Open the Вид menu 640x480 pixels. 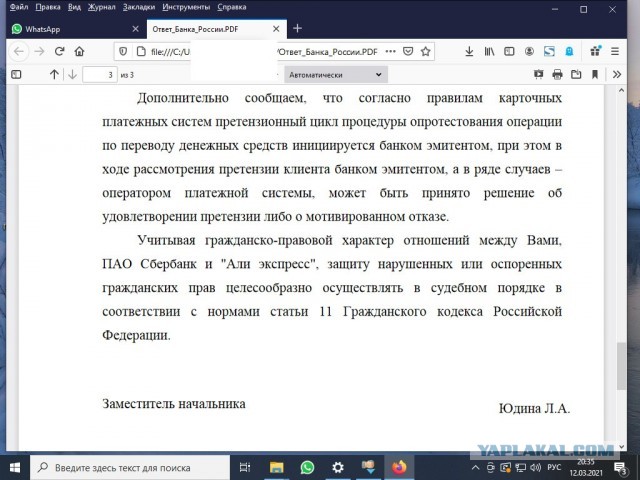coord(74,7)
